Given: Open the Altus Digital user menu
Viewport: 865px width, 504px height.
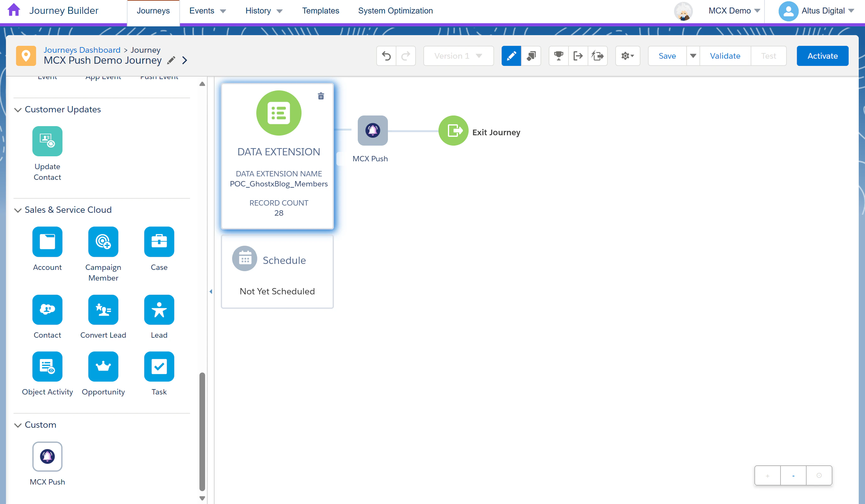Looking at the screenshot, I should coord(816,11).
